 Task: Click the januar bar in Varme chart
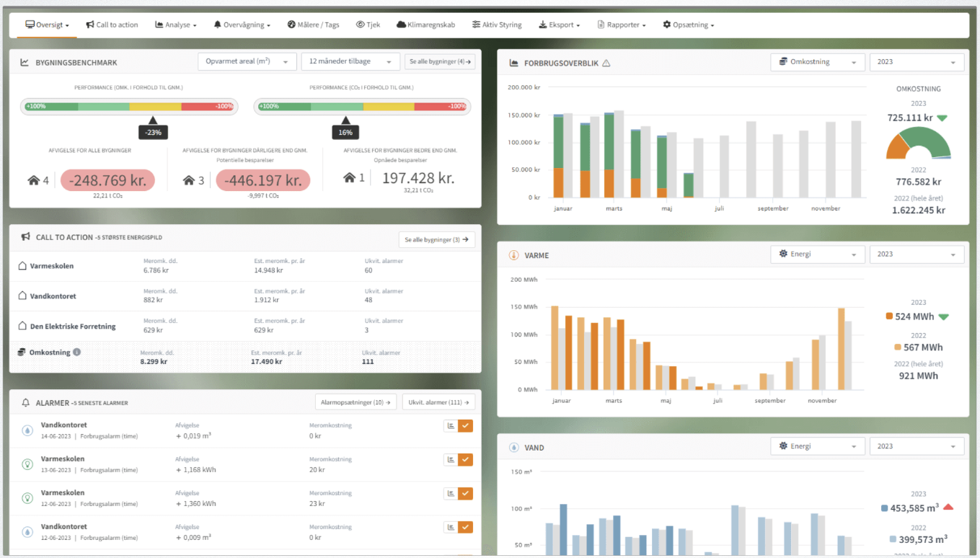[562, 348]
